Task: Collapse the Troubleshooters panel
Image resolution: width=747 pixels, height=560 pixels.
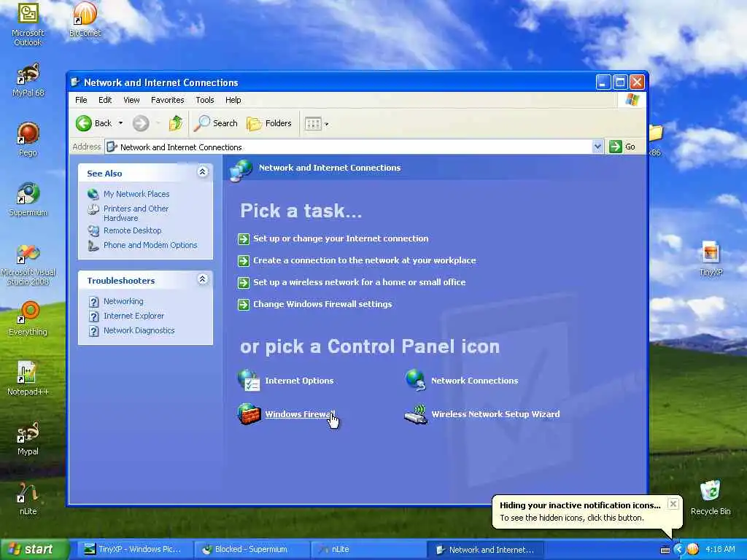Action: tap(203, 279)
